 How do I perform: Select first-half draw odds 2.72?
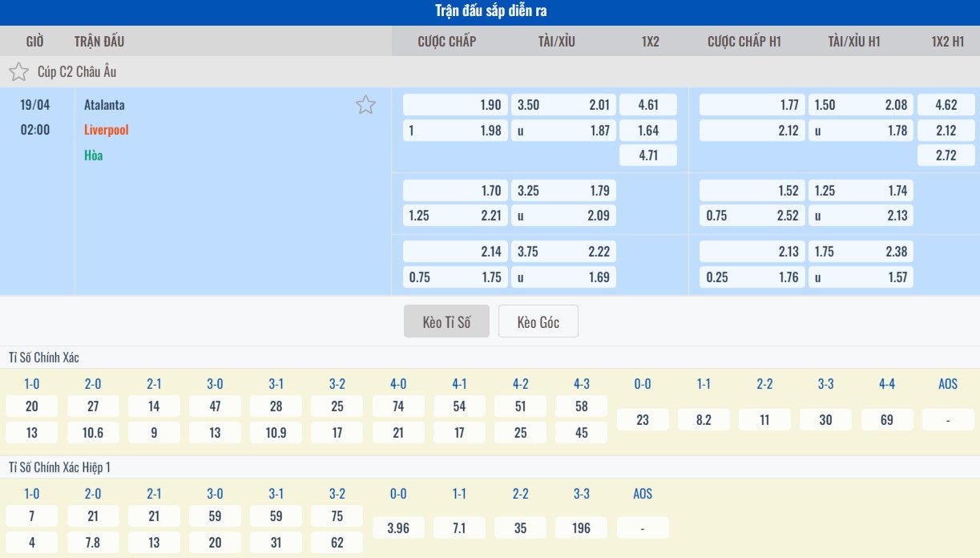[946, 156]
